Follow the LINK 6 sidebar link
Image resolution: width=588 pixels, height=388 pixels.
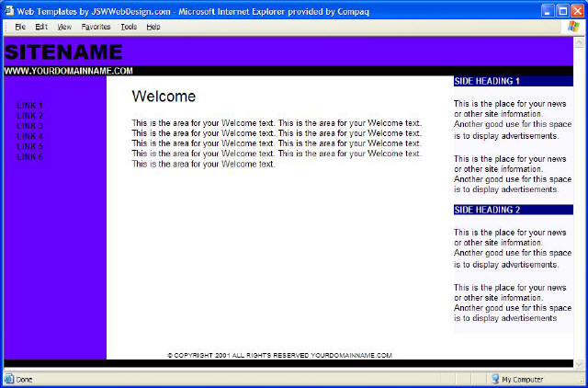pos(29,156)
